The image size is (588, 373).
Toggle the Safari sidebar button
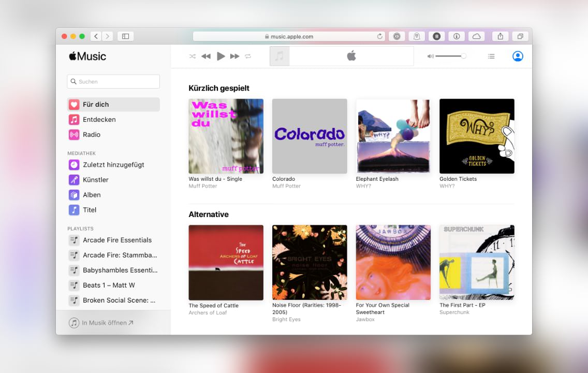pyautogui.click(x=126, y=36)
